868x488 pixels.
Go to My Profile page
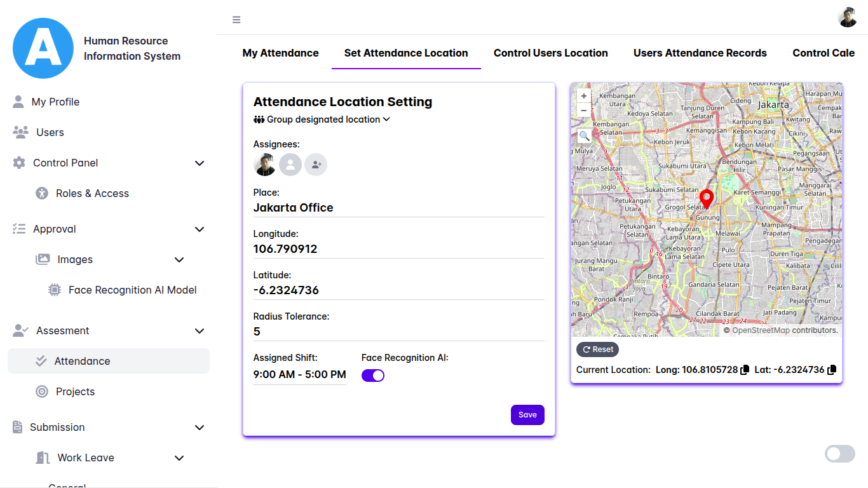click(55, 102)
